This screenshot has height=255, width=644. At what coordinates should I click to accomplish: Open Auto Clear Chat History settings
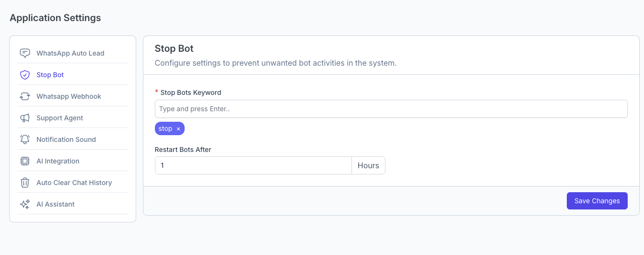[x=74, y=183]
